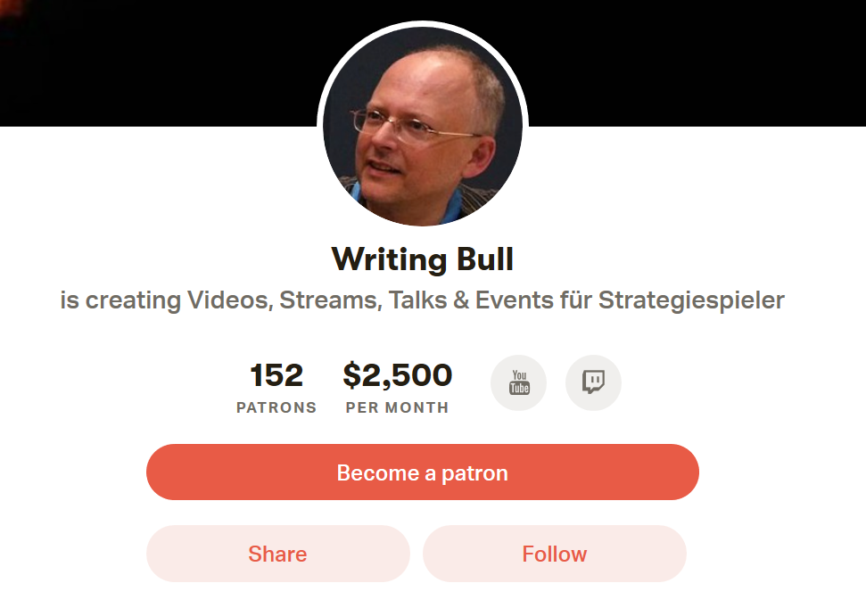Click the Become a patron button

[423, 472]
